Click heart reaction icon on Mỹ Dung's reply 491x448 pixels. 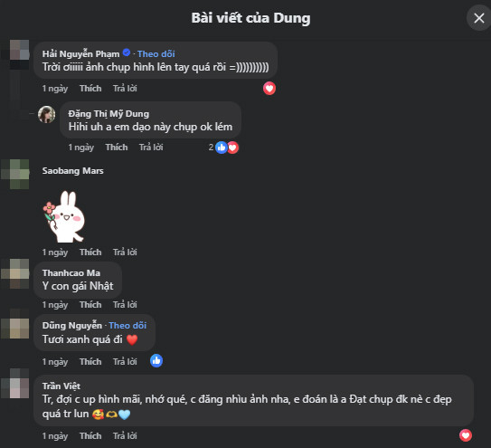click(233, 148)
